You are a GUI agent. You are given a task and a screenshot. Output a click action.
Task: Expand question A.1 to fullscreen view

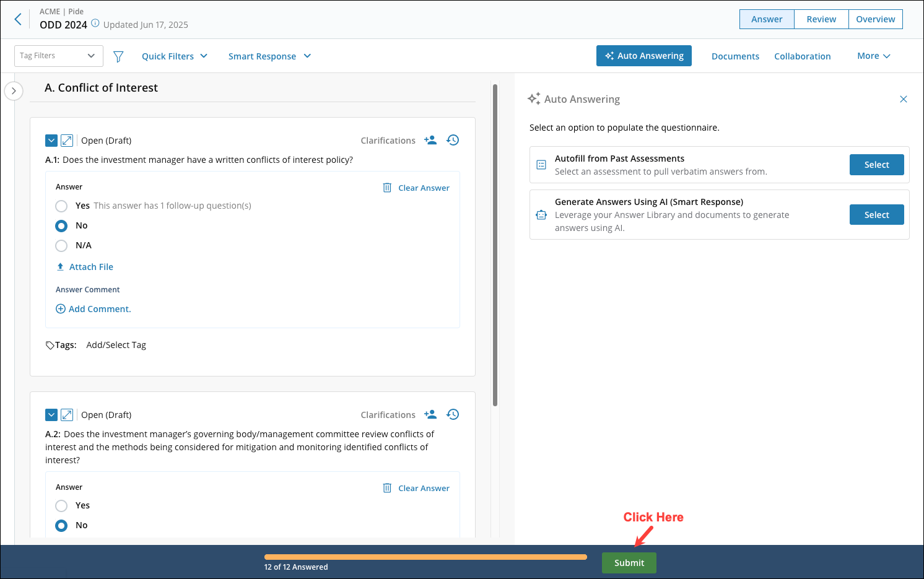pyautogui.click(x=67, y=140)
